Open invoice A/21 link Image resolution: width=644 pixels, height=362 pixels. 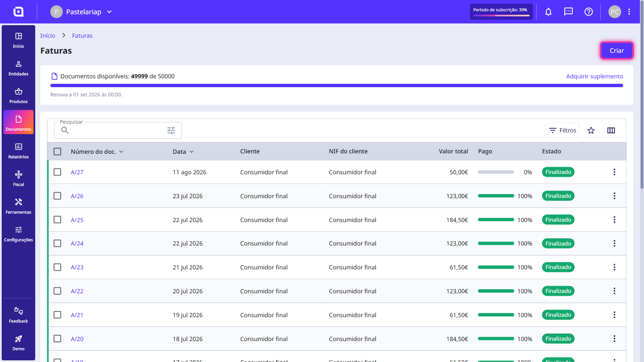pyautogui.click(x=77, y=315)
